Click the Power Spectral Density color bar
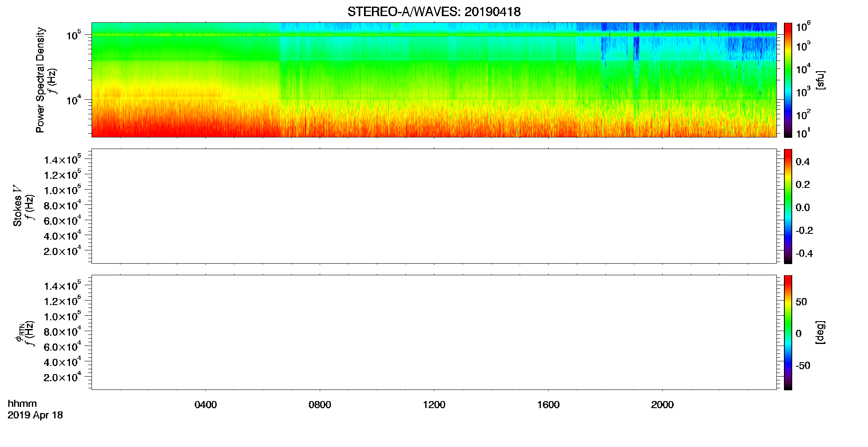Viewport: 868px width, 447px height. 788,79
